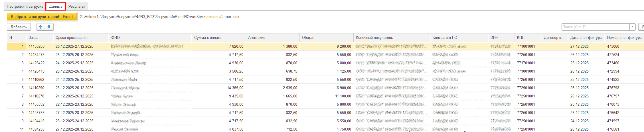Open the Настройки и загрузка tab
The image size is (644, 132).
click(x=25, y=6)
